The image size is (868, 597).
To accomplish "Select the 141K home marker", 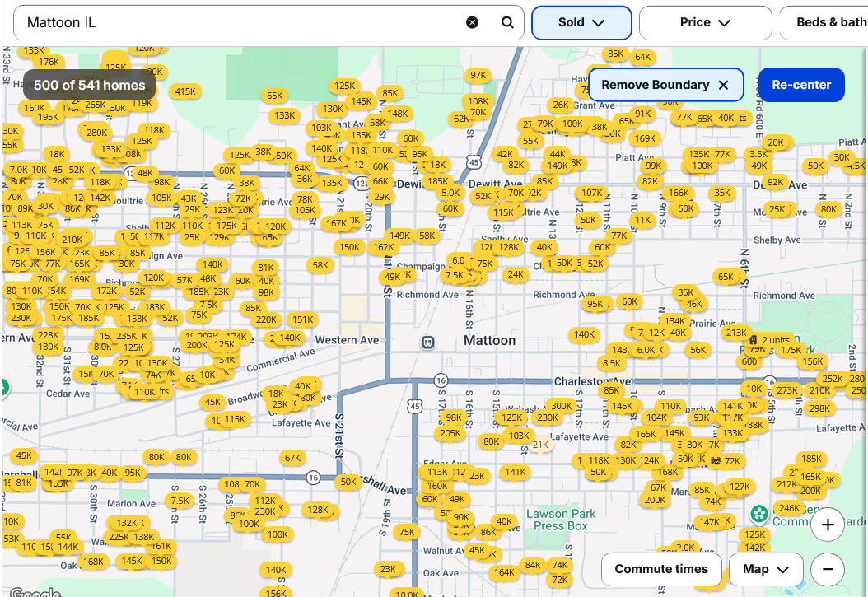I will click(515, 472).
